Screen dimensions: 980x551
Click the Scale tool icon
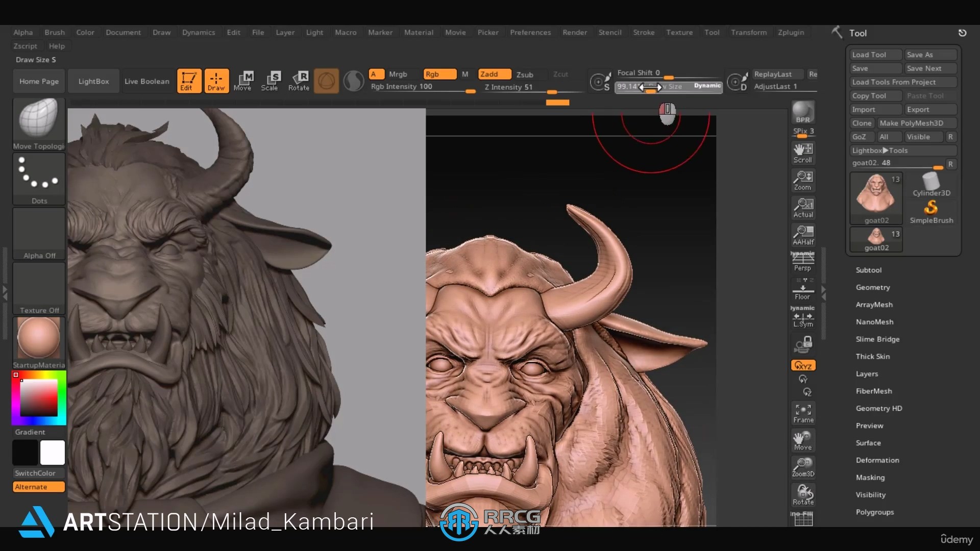(x=271, y=80)
